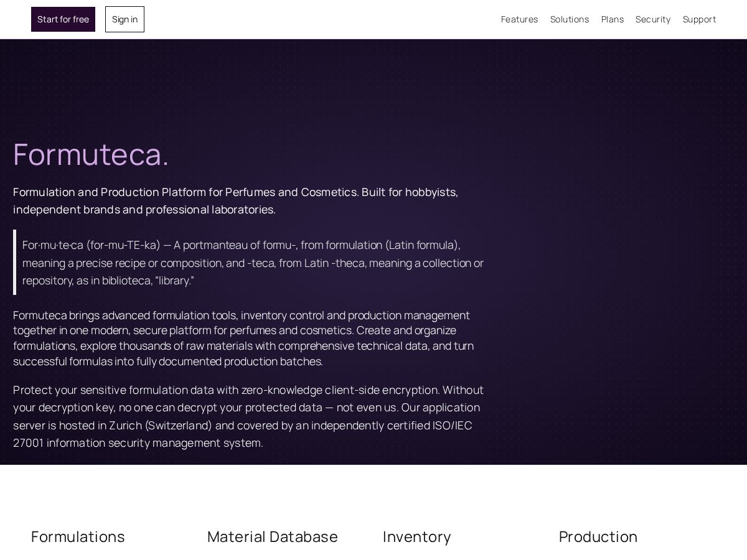Click the paragraph starting 'Formuteca brings advanced'

click(x=243, y=338)
